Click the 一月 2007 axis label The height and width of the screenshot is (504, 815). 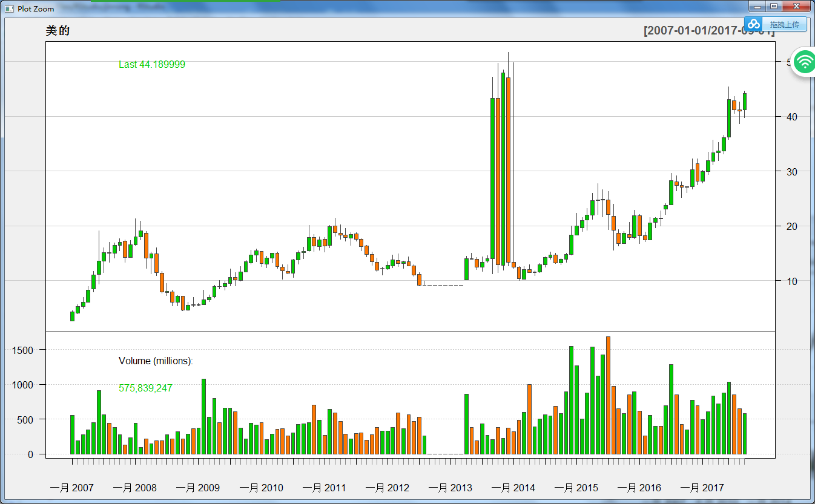click(x=72, y=488)
